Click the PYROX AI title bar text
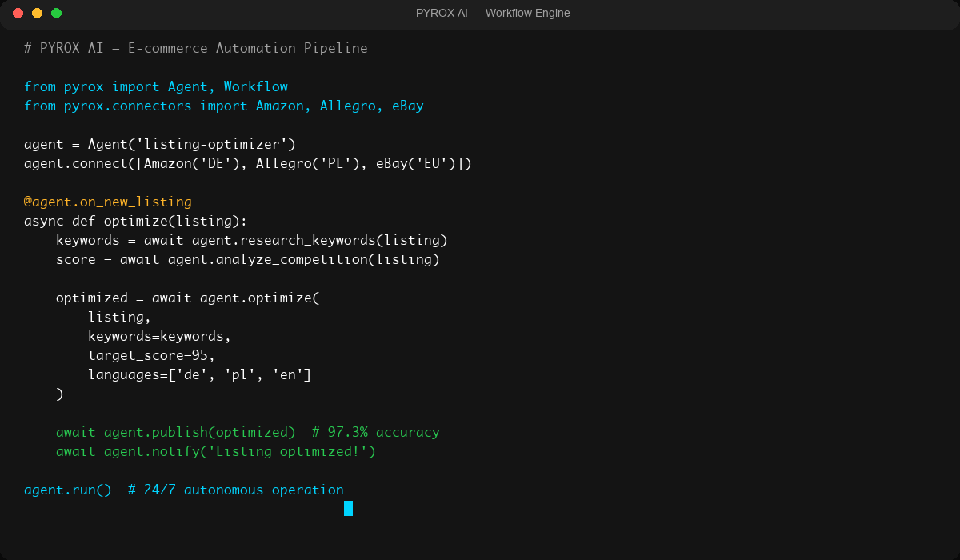 click(x=491, y=13)
